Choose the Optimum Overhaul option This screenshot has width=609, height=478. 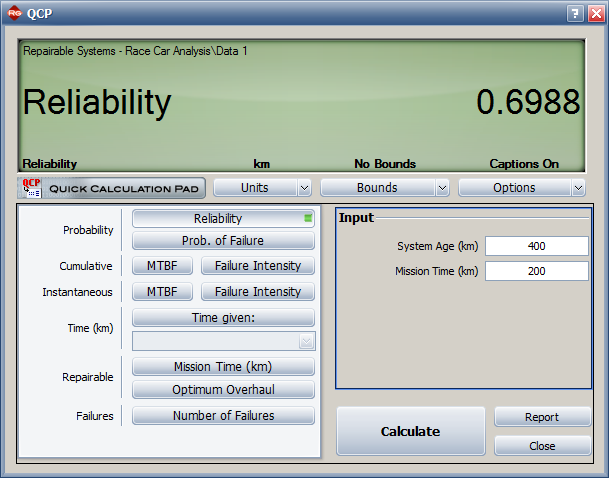coord(223,390)
